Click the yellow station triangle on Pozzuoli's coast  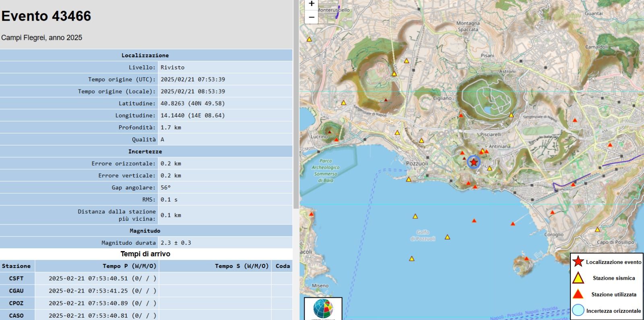pyautogui.click(x=409, y=180)
